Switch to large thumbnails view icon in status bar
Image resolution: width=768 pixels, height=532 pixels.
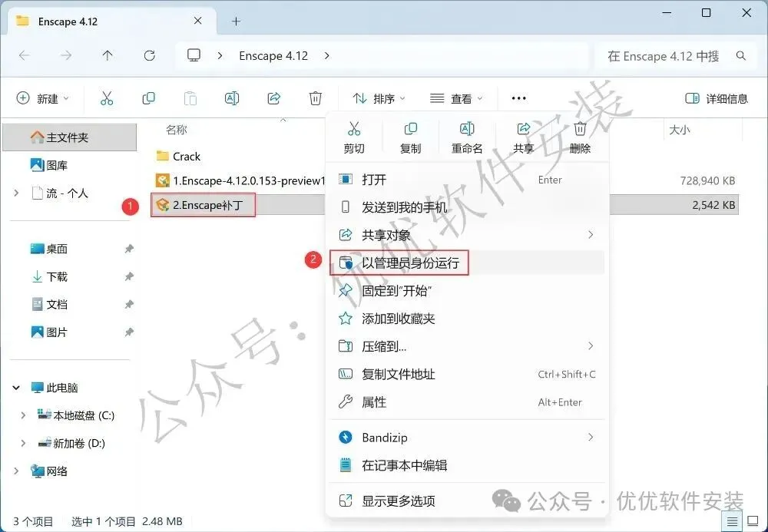[x=753, y=522]
